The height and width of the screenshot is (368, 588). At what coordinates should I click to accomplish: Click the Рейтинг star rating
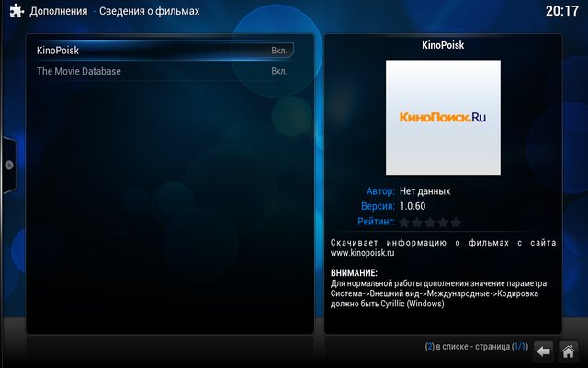tap(430, 223)
